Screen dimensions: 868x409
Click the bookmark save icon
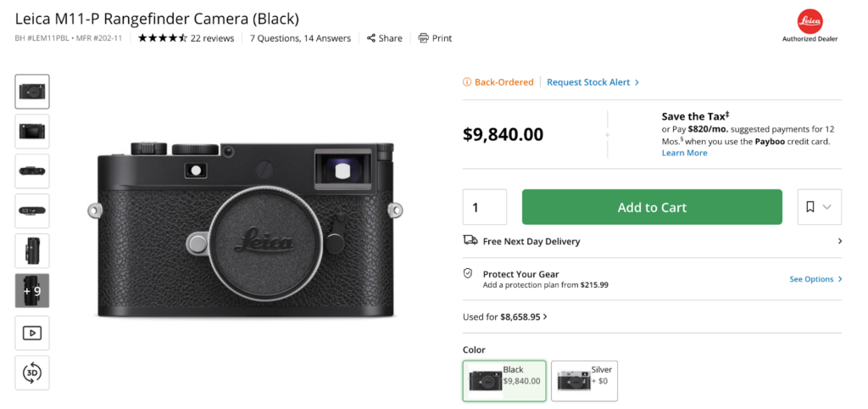(x=810, y=207)
